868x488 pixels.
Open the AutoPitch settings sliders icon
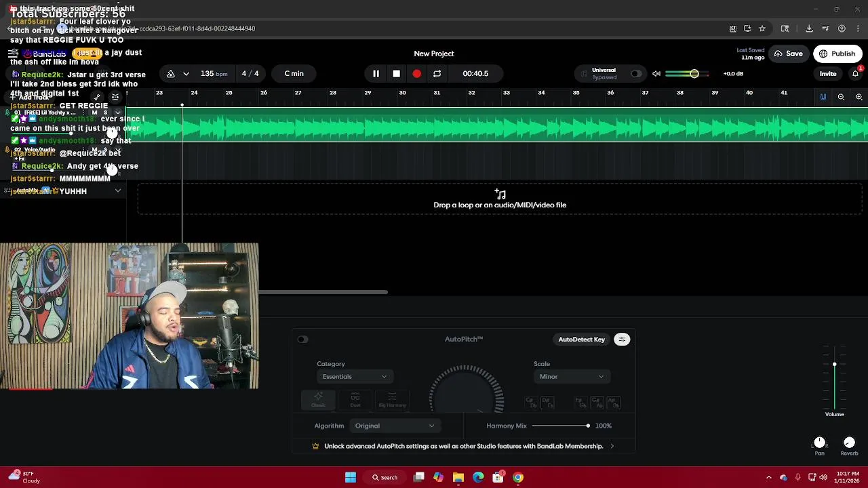622,340
